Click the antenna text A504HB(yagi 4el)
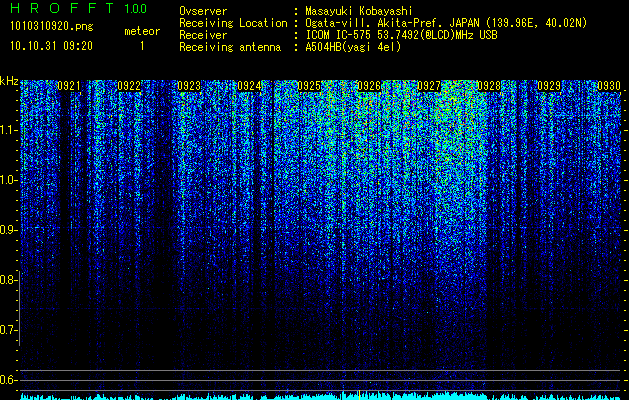 pos(353,47)
